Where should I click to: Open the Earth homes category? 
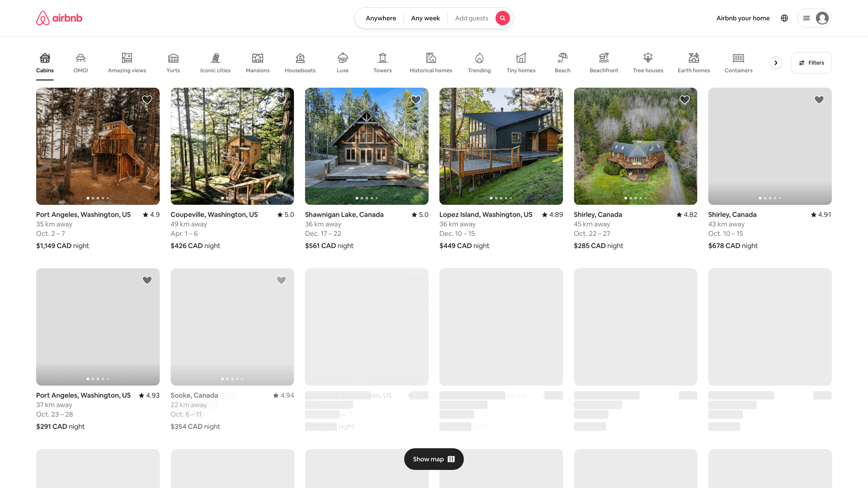(x=694, y=63)
